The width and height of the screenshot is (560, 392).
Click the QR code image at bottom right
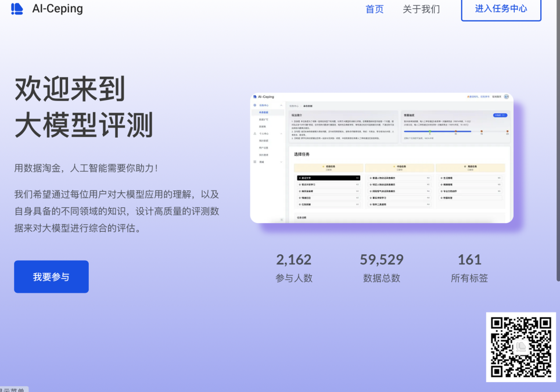pyautogui.click(x=521, y=346)
